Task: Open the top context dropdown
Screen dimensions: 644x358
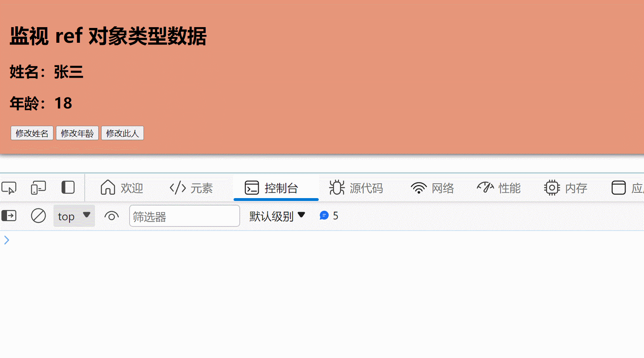Action: 74,216
